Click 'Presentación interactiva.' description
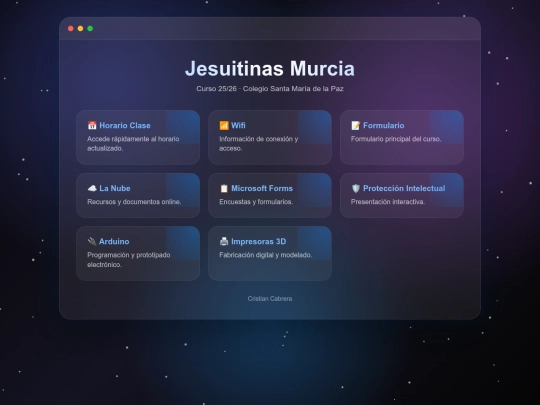 tap(388, 202)
